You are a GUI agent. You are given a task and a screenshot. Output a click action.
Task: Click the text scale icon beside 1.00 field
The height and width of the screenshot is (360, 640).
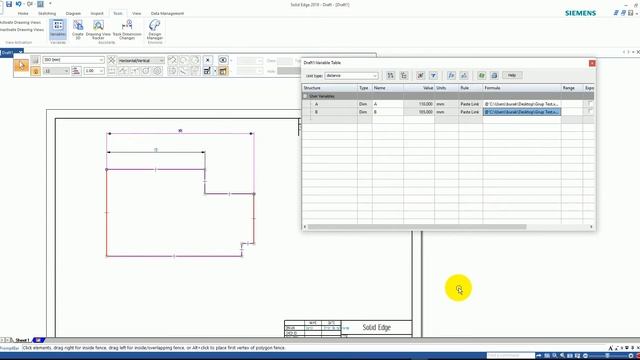coord(76,71)
